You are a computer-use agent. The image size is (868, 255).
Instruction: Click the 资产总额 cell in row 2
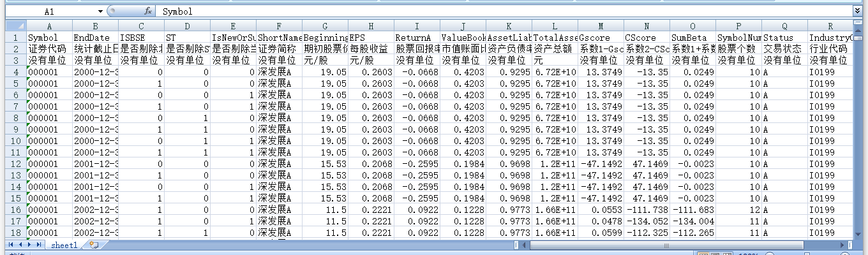click(x=555, y=49)
